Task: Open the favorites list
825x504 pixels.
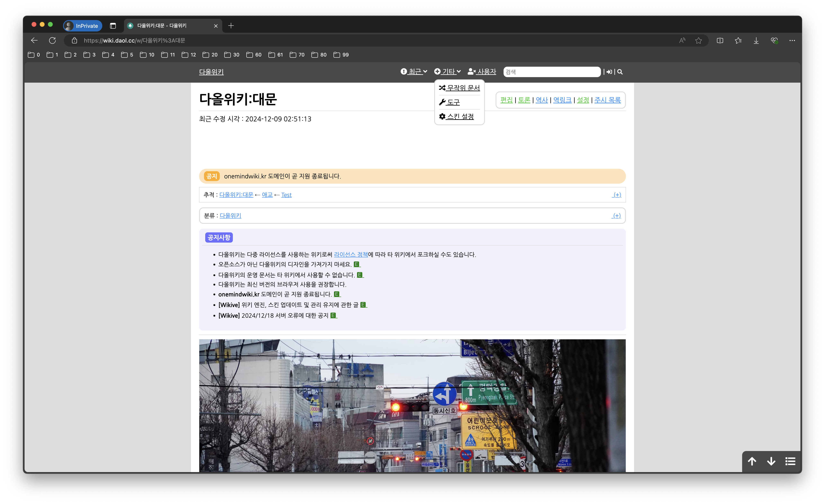Action: (x=738, y=40)
